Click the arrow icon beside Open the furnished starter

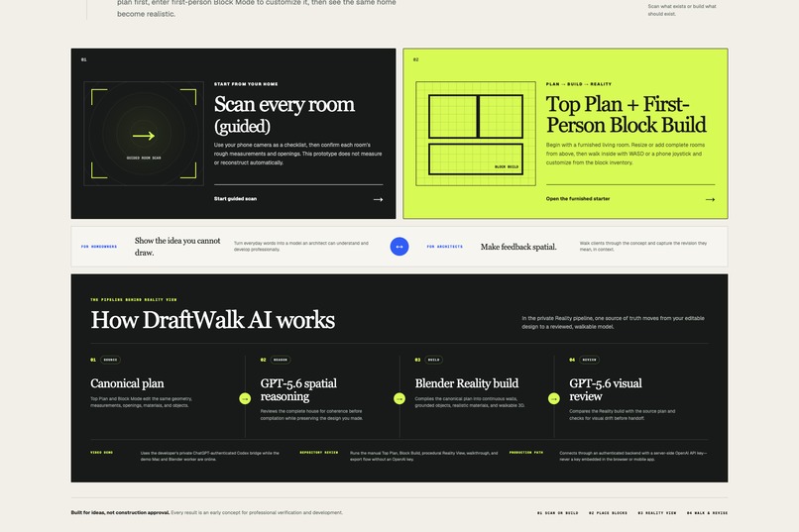pyautogui.click(x=710, y=199)
